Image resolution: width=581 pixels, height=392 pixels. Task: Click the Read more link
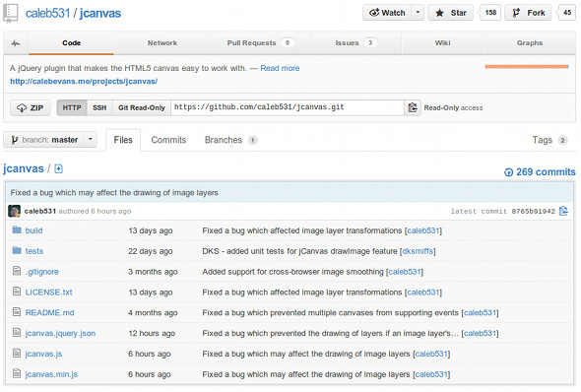[280, 68]
